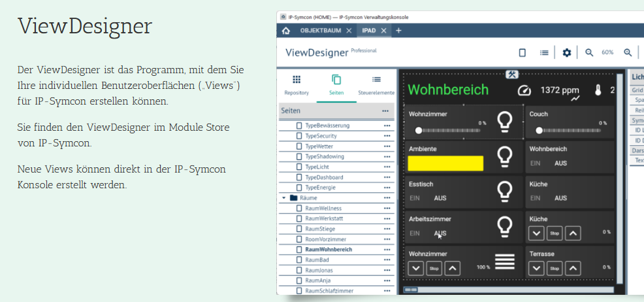Open the Steuerelemente panel tab
The height and width of the screenshot is (302, 644).
point(376,86)
